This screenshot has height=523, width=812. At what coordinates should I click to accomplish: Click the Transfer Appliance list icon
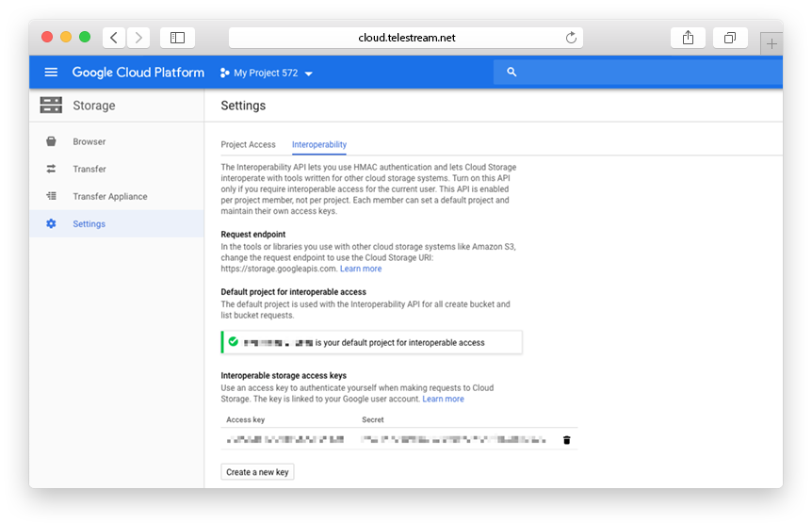tap(51, 196)
